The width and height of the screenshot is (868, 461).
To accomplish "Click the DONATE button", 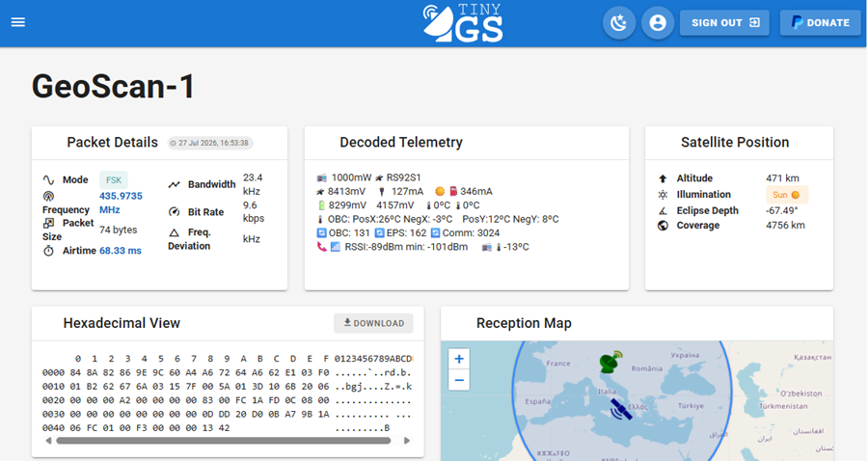I will (821, 23).
